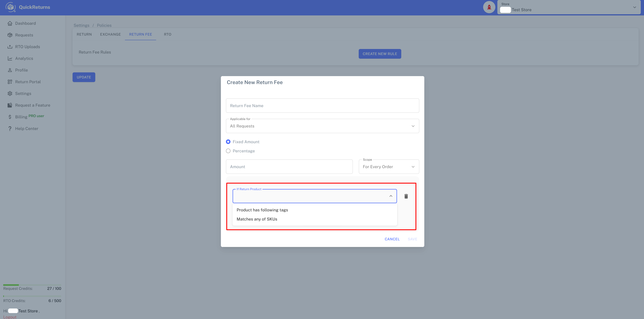The width and height of the screenshot is (644, 319).
Task: Click the Create New Return Fee title
Action: [254, 82]
